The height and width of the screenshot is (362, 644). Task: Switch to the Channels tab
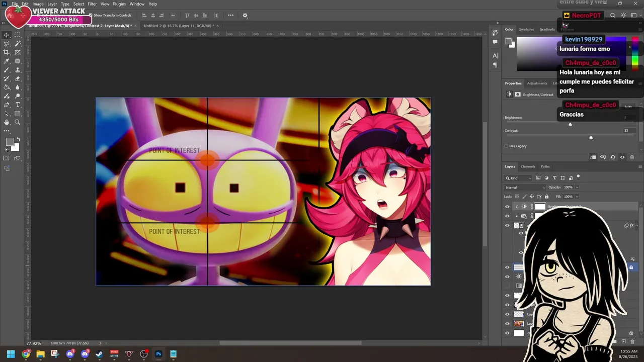(528, 166)
